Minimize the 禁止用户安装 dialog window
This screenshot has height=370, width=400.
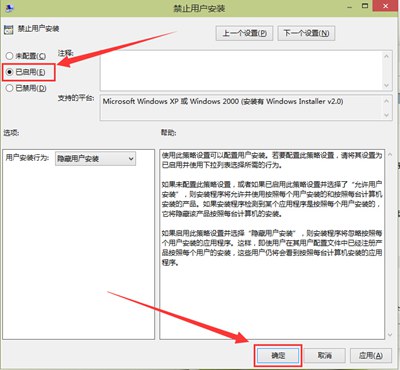pyautogui.click(x=350, y=7)
